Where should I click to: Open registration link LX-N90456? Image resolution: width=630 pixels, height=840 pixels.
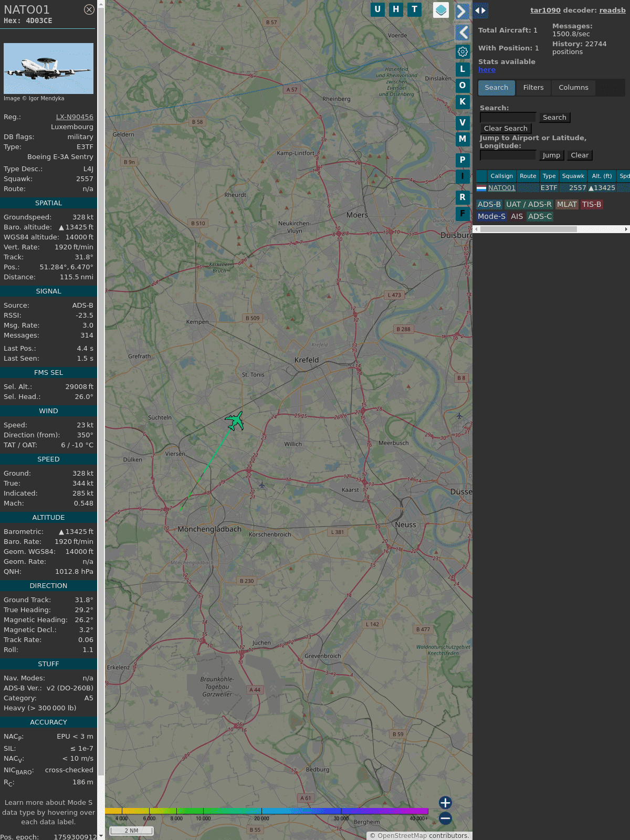click(75, 117)
